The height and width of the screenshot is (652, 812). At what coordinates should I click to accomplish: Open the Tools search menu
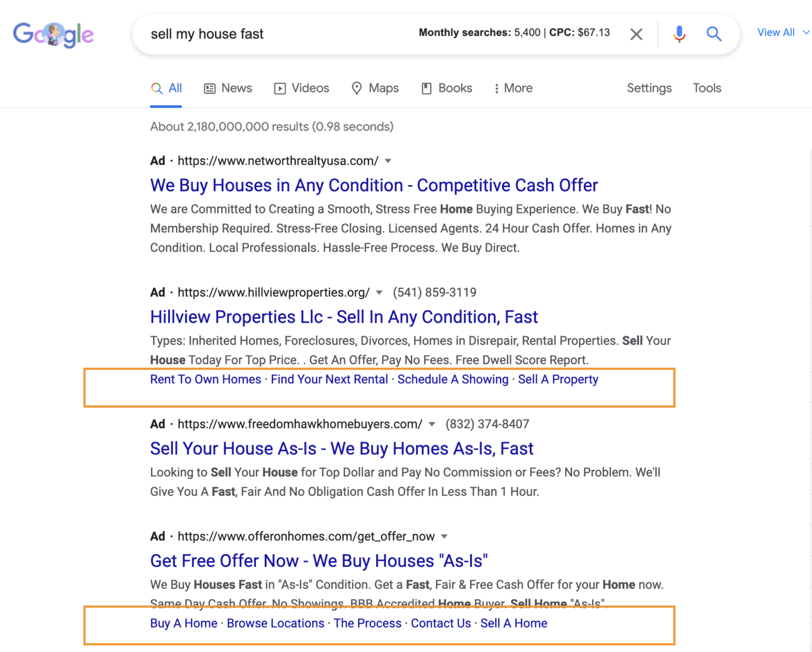[x=707, y=88]
